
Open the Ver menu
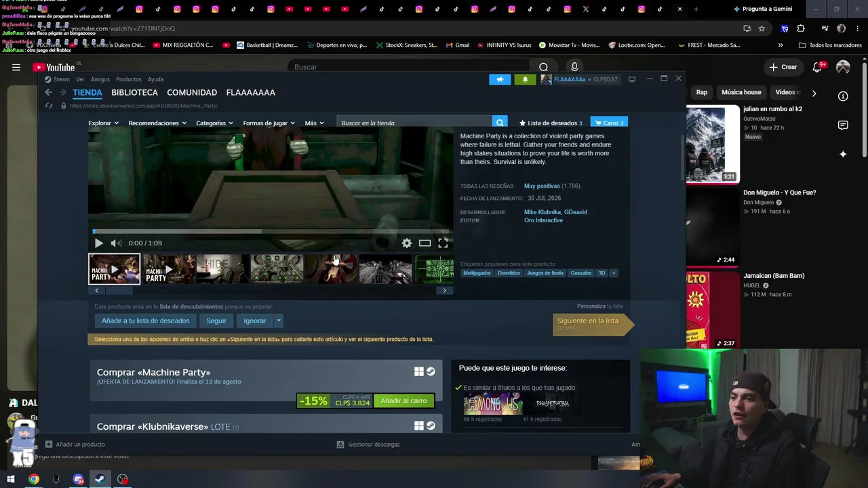[x=80, y=79]
